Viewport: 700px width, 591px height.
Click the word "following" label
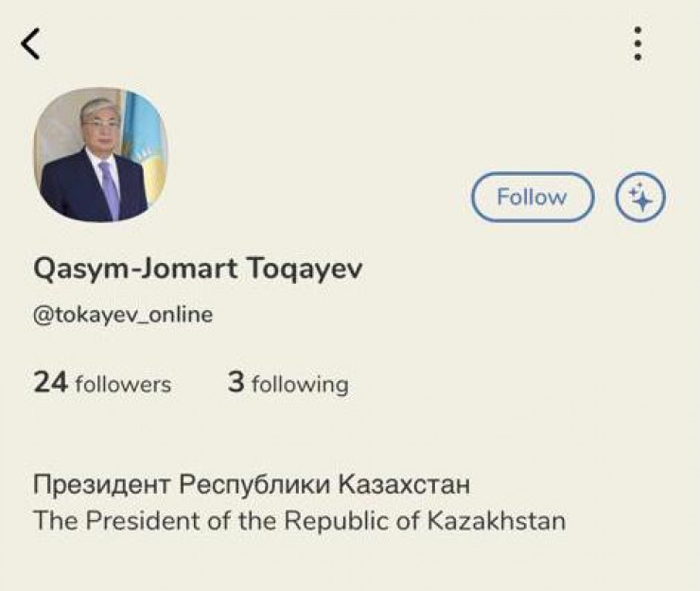pos(301,385)
